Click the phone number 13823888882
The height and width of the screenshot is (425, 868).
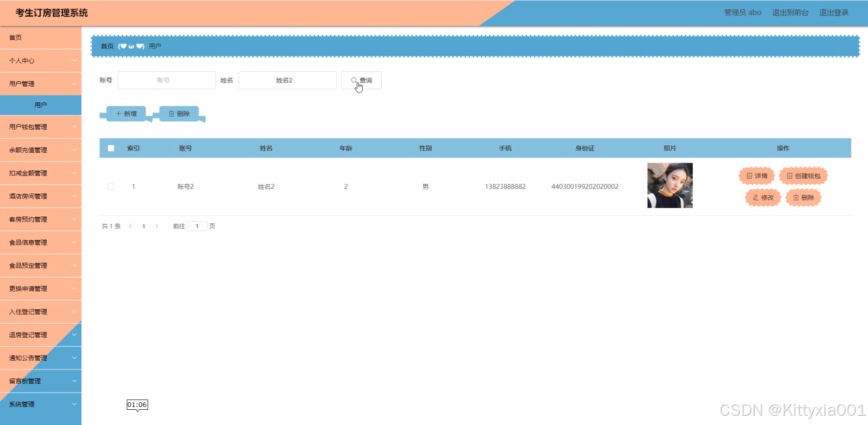click(505, 187)
